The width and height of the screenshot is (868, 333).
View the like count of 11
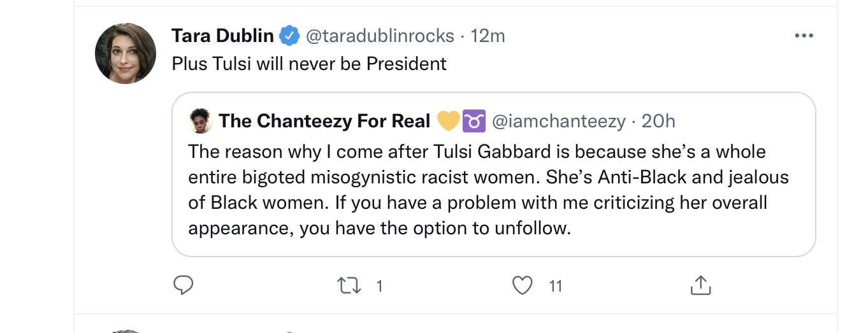[x=556, y=287]
